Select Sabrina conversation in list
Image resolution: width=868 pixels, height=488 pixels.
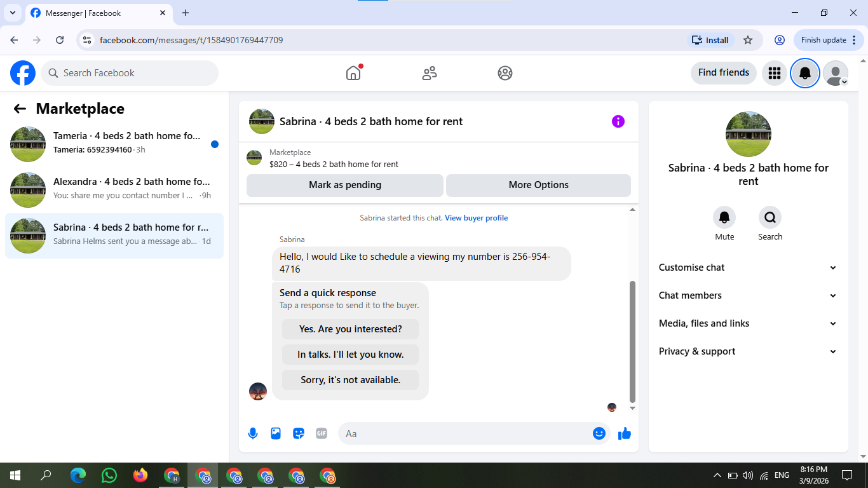[114, 236]
